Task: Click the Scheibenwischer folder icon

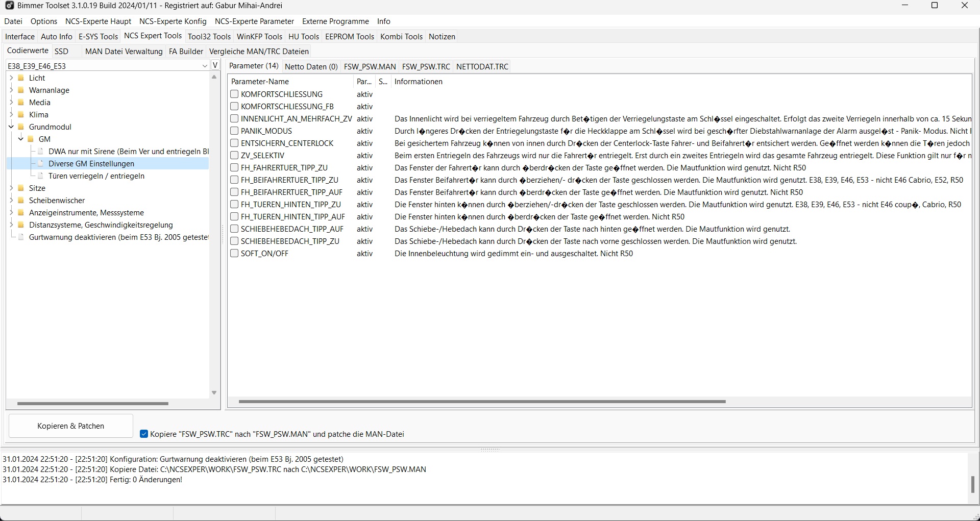Action: [21, 201]
